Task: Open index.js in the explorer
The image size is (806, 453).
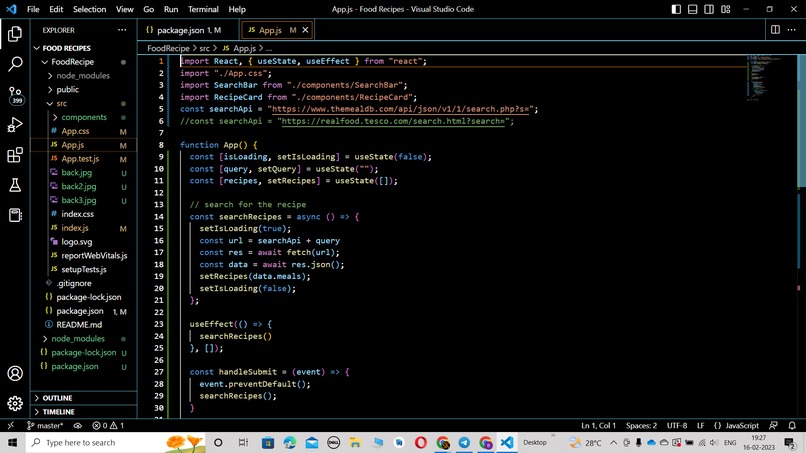Action: [75, 228]
